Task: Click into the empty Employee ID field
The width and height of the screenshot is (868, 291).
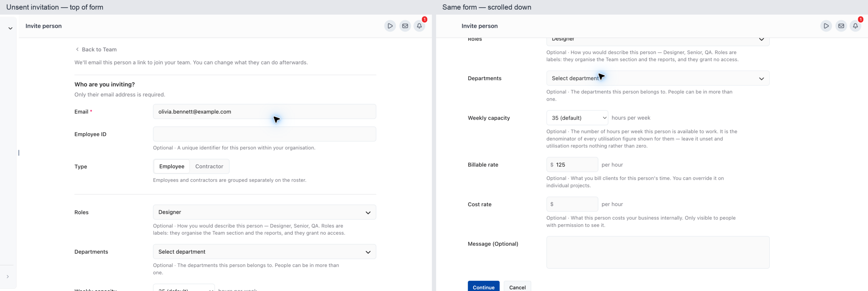Action: [264, 134]
